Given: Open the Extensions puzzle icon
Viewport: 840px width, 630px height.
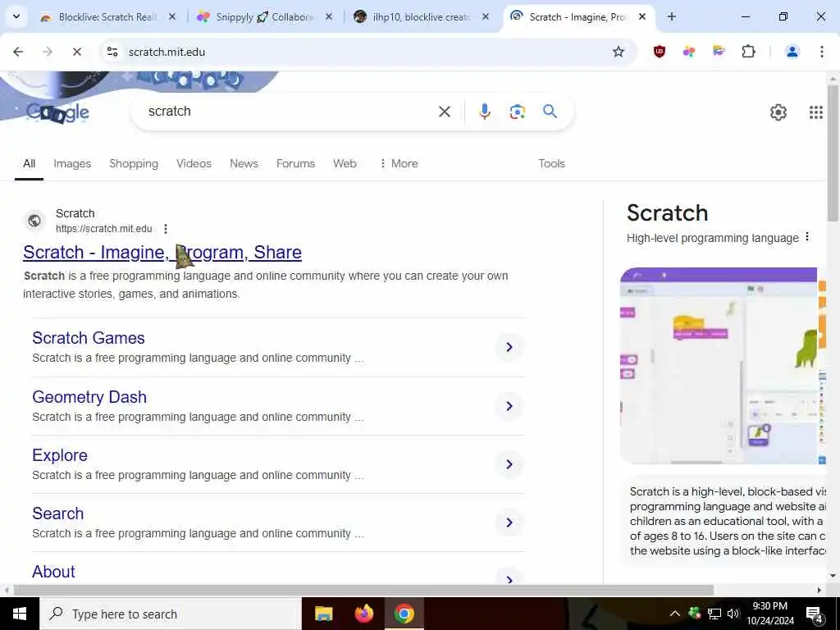Looking at the screenshot, I should click(748, 52).
